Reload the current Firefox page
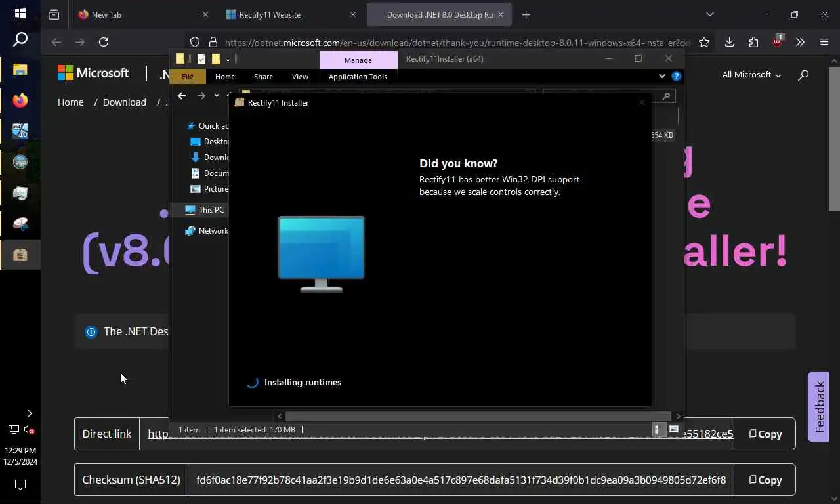Screen dimensions: 840x504 pyautogui.click(x=104, y=42)
